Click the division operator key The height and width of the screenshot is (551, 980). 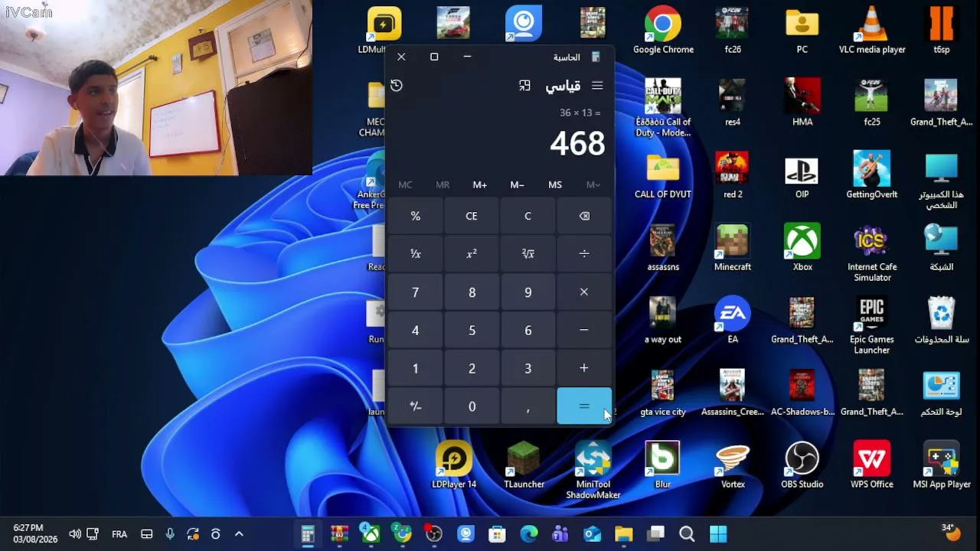584,254
